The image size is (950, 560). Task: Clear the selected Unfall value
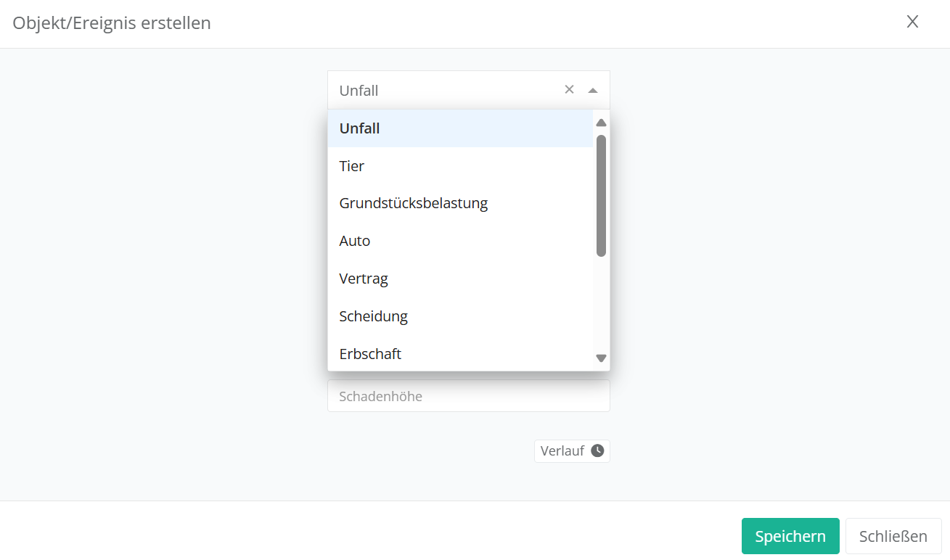pyautogui.click(x=569, y=89)
